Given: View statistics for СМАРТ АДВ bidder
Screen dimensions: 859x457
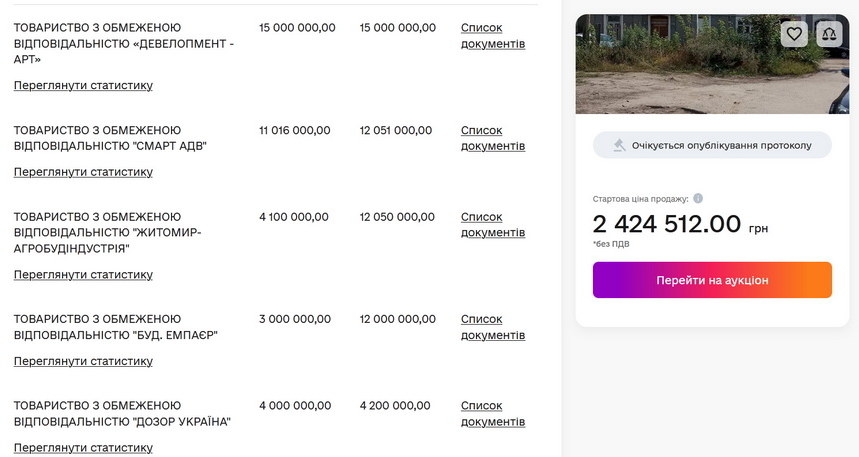Looking at the screenshot, I should pyautogui.click(x=83, y=172).
